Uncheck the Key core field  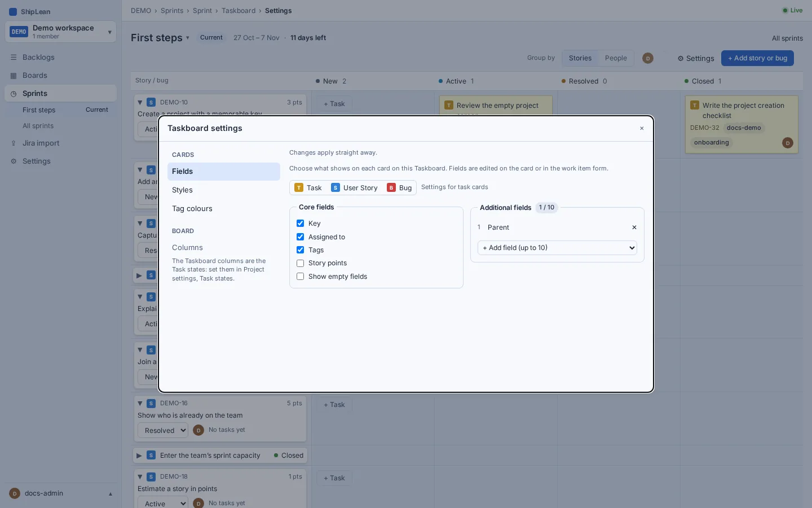coord(301,224)
